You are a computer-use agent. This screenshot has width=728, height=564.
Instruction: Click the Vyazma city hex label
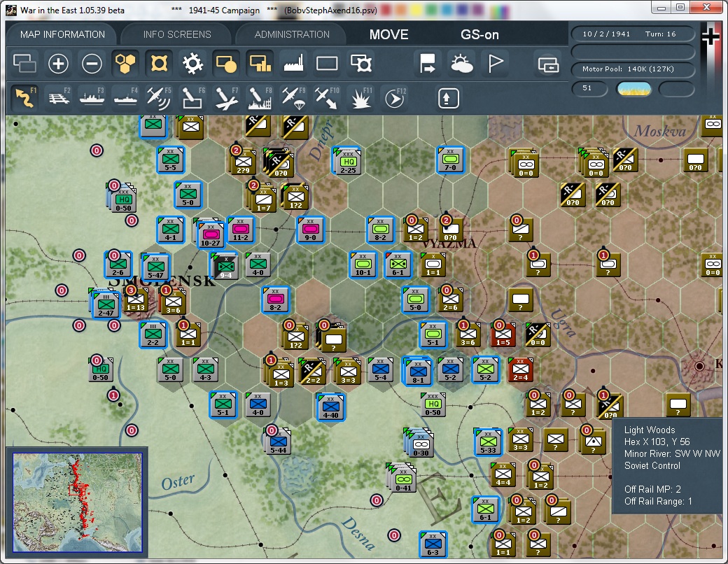point(449,244)
